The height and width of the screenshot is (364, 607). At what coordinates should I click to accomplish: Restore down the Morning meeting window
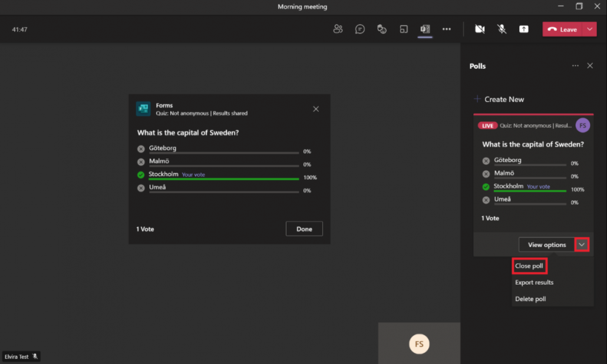click(579, 6)
